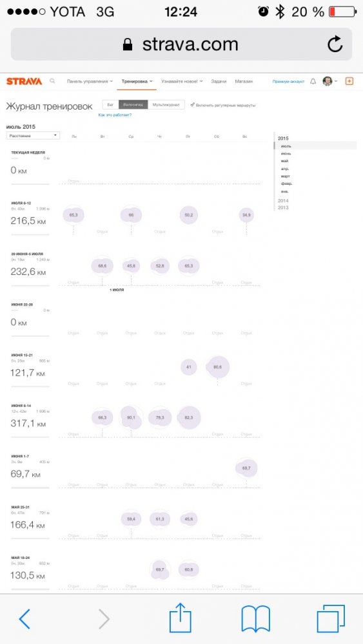363x644 pixels.
Task: Open the profile avatar dropdown
Action: tap(329, 81)
